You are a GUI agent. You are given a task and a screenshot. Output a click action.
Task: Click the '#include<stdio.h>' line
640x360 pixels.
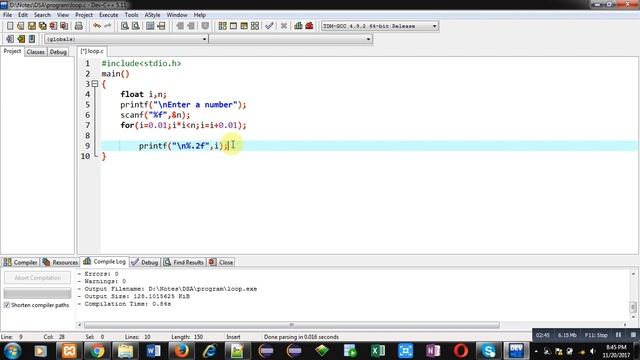141,63
